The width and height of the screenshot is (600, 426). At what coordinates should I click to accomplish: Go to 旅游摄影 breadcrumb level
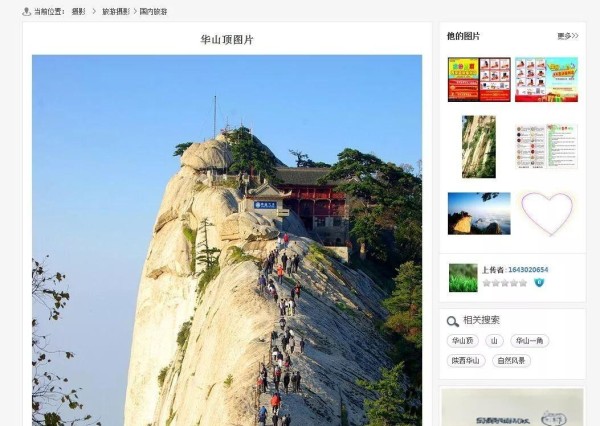pyautogui.click(x=116, y=12)
